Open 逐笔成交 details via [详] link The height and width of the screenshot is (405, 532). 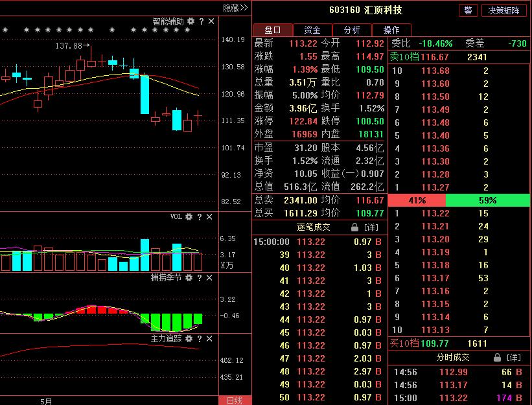click(x=371, y=227)
